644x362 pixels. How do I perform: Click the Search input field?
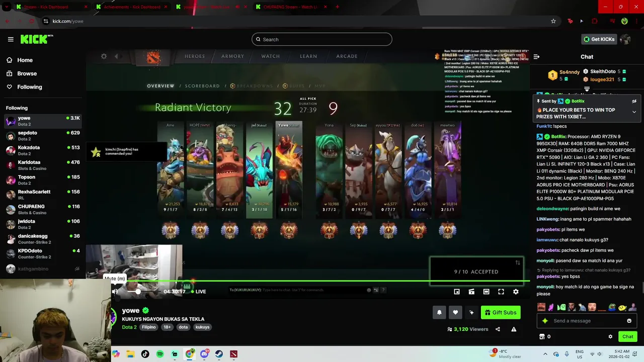pyautogui.click(x=322, y=39)
